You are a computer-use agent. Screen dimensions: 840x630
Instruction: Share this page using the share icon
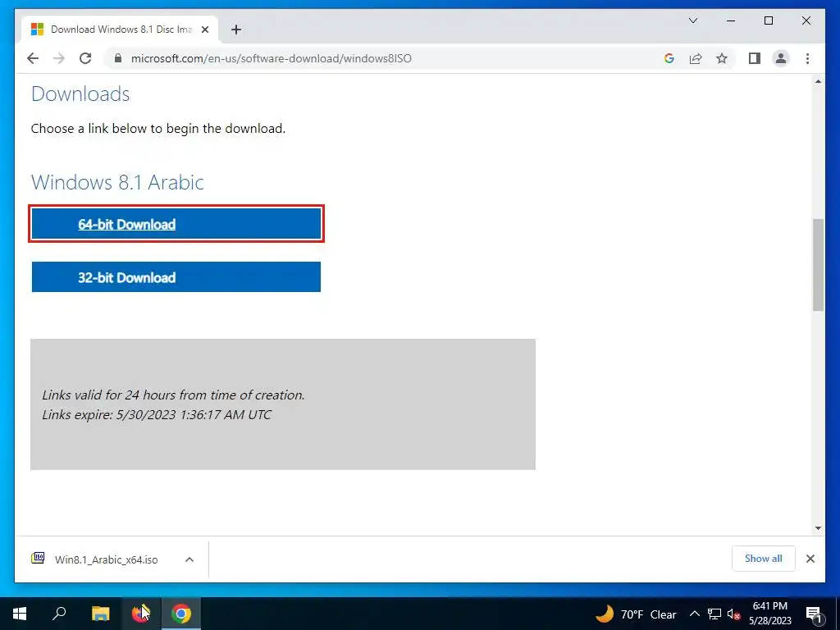(696, 58)
